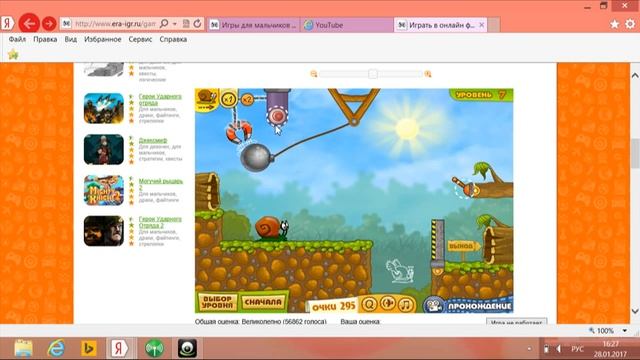Viewport: 640px width, 360px height.
Task: Toggle the game music note button
Action: coord(406,304)
